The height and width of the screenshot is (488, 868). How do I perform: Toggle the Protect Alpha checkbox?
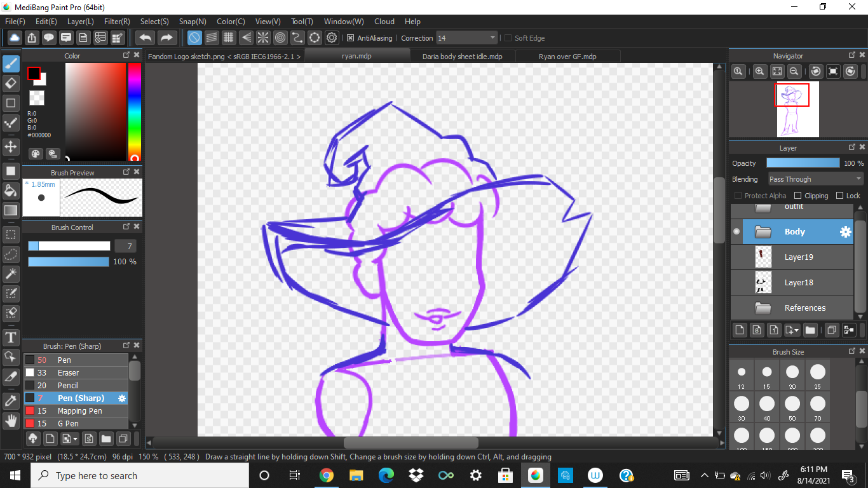pyautogui.click(x=738, y=196)
